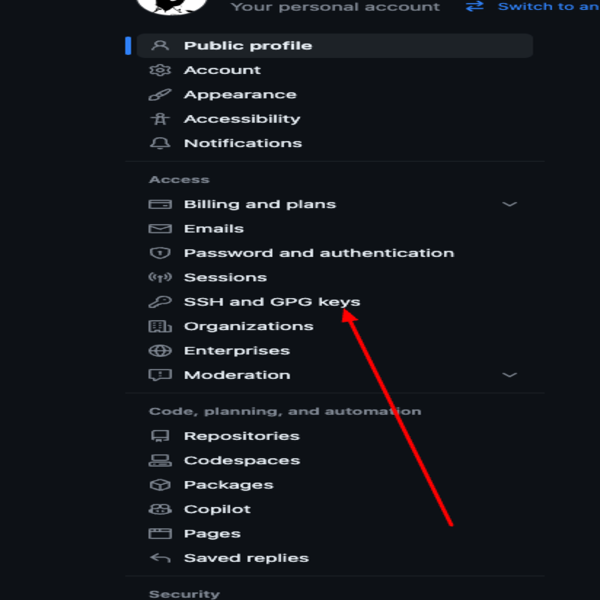Click the bell icon for Notifications
Image resolution: width=600 pixels, height=600 pixels.
point(160,143)
